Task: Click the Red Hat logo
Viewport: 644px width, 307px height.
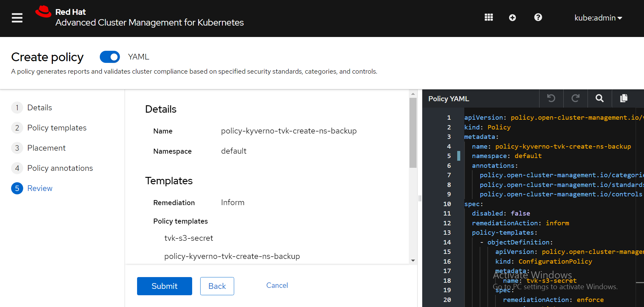Action: pyautogui.click(x=44, y=12)
